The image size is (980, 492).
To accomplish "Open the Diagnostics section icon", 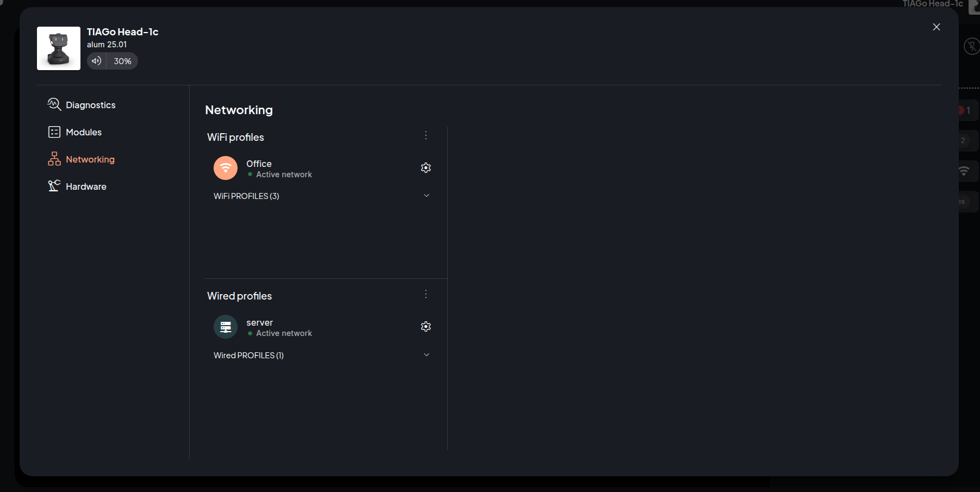I will [x=54, y=104].
